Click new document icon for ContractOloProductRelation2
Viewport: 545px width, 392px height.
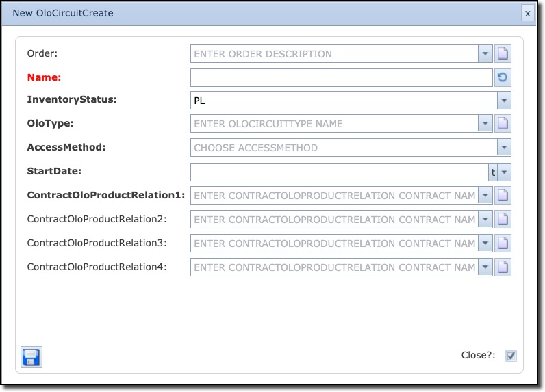(503, 220)
